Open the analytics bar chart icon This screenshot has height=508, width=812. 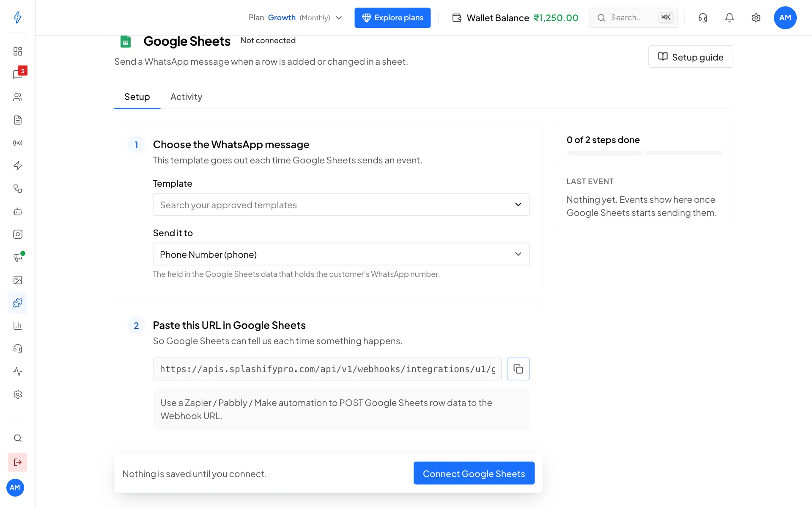17,326
